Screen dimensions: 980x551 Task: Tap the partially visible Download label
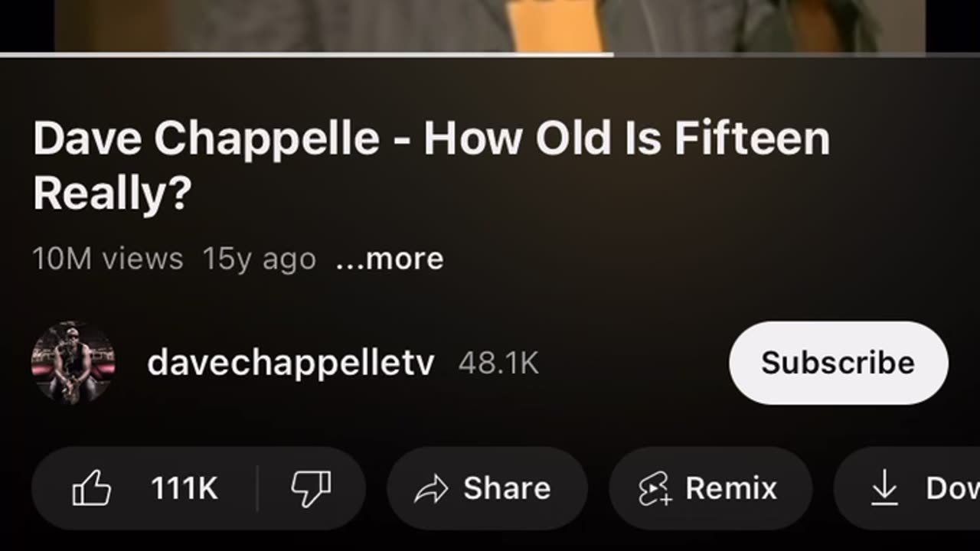952,488
